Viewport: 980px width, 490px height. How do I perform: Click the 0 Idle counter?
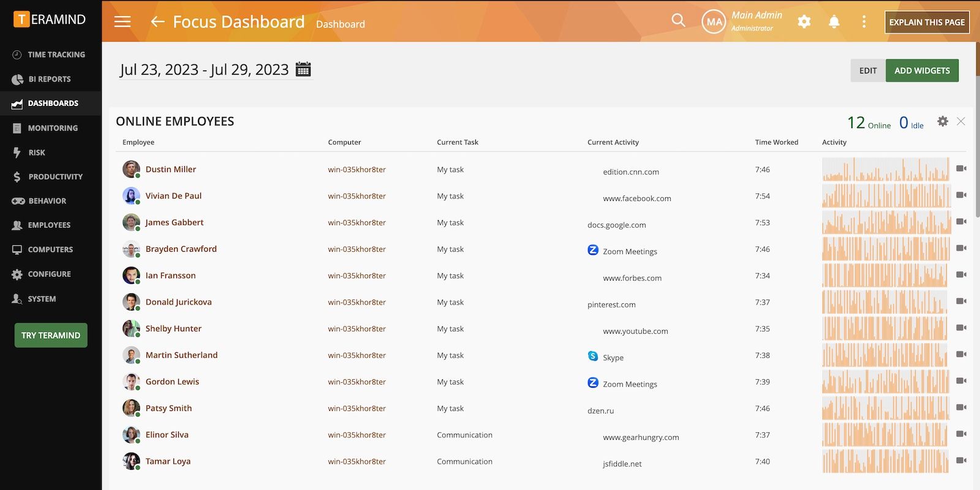coord(911,123)
